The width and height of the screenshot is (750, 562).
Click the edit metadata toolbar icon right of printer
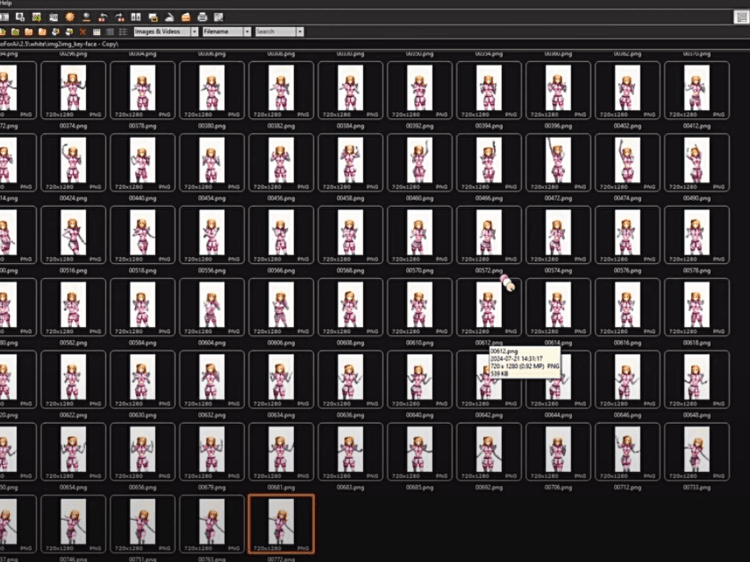click(x=219, y=17)
